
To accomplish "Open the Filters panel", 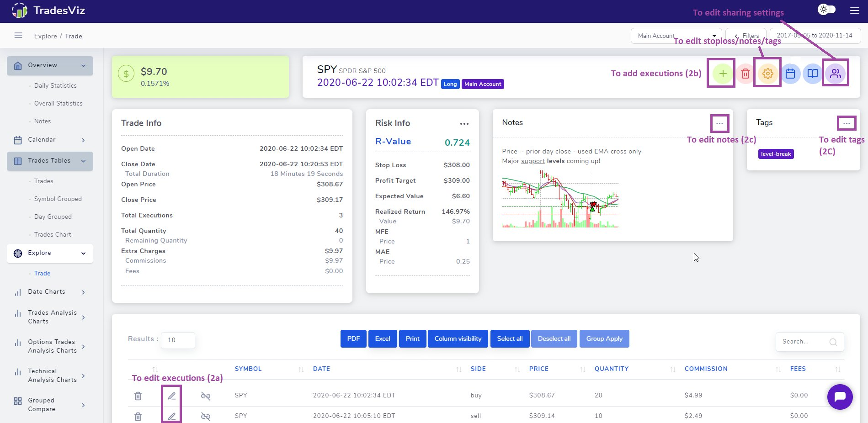I will [x=746, y=36].
